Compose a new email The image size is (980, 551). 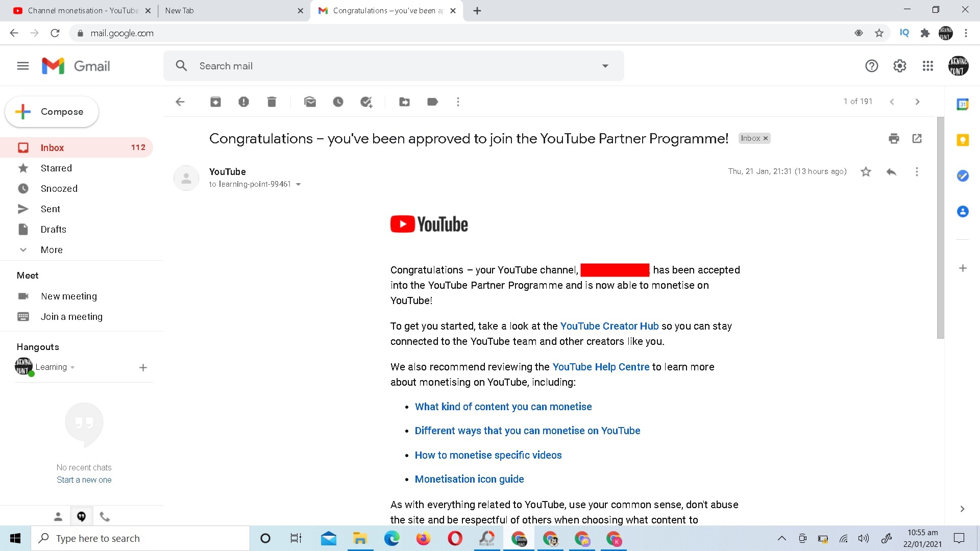click(x=52, y=112)
